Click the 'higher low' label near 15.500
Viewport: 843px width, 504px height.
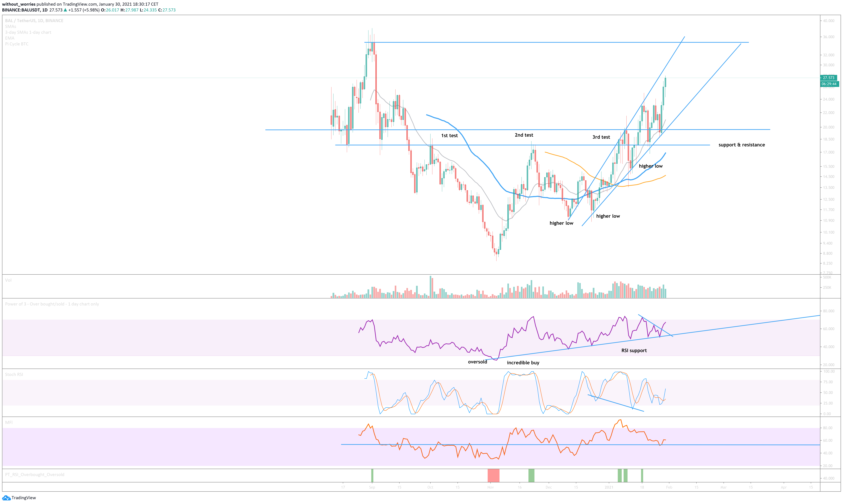tap(651, 166)
